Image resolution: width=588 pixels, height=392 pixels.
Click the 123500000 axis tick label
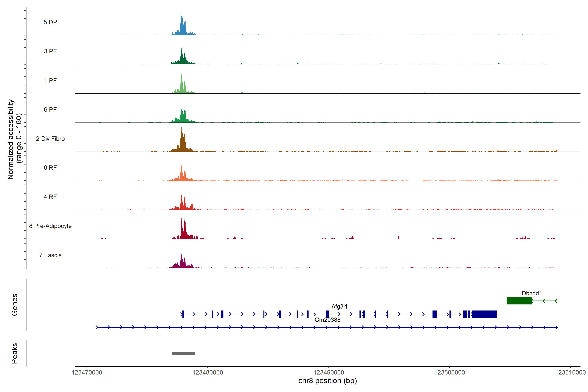pos(449,373)
